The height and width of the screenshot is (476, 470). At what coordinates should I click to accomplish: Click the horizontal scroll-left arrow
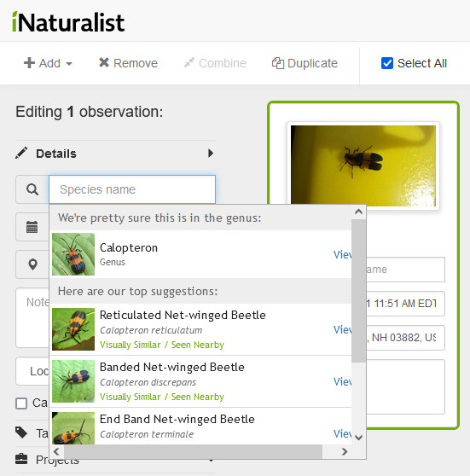pyautogui.click(x=57, y=452)
